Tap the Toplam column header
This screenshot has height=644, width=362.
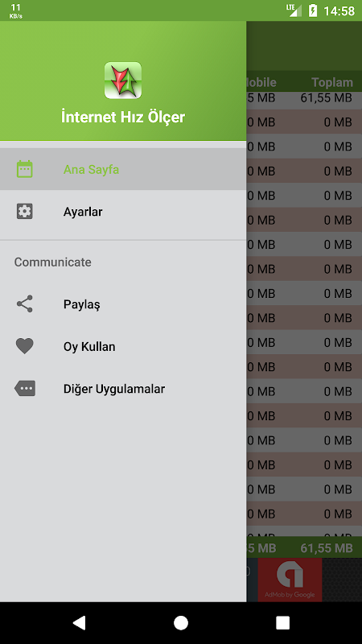(x=332, y=82)
